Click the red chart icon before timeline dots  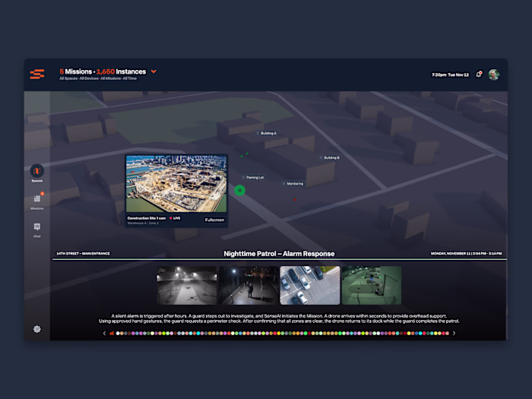click(x=112, y=333)
